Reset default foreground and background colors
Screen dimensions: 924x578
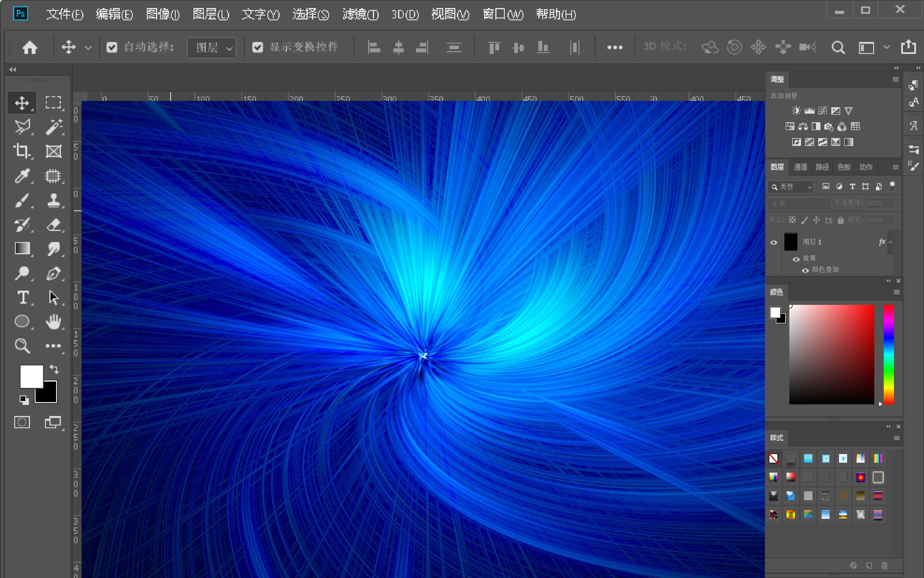pos(24,400)
